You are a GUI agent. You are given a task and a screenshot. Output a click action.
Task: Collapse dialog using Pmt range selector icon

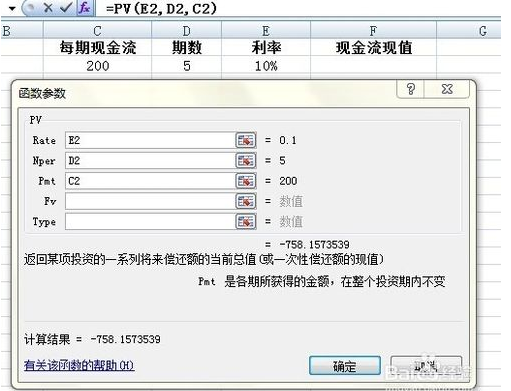(x=246, y=181)
